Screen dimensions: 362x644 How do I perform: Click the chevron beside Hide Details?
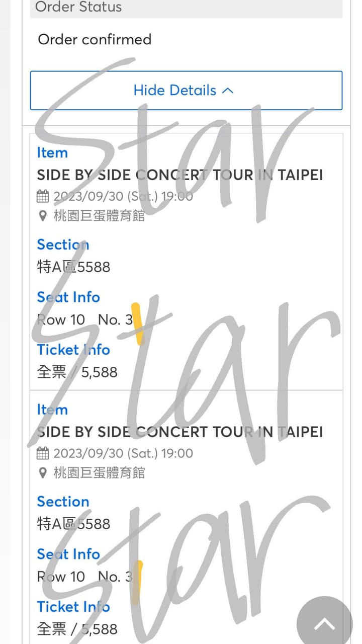pyautogui.click(x=228, y=91)
